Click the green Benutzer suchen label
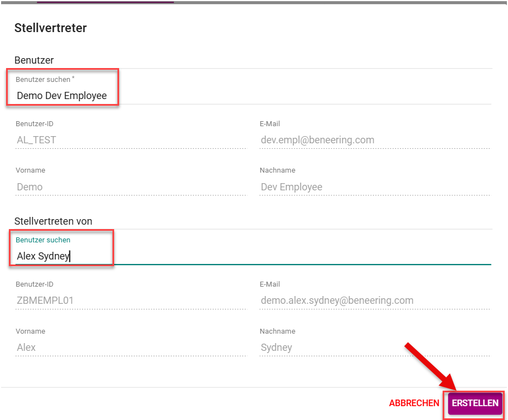This screenshot has height=420, width=508. pyautogui.click(x=43, y=240)
